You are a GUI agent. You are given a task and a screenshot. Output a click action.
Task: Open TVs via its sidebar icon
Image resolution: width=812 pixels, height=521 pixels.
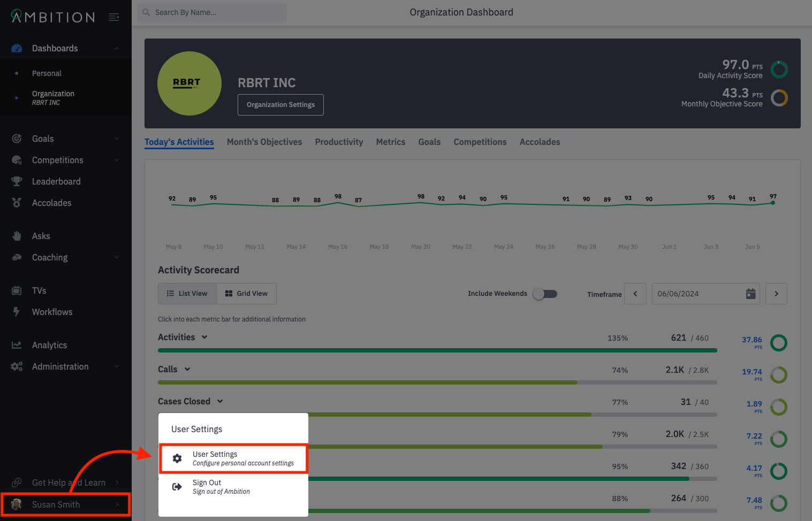click(17, 290)
